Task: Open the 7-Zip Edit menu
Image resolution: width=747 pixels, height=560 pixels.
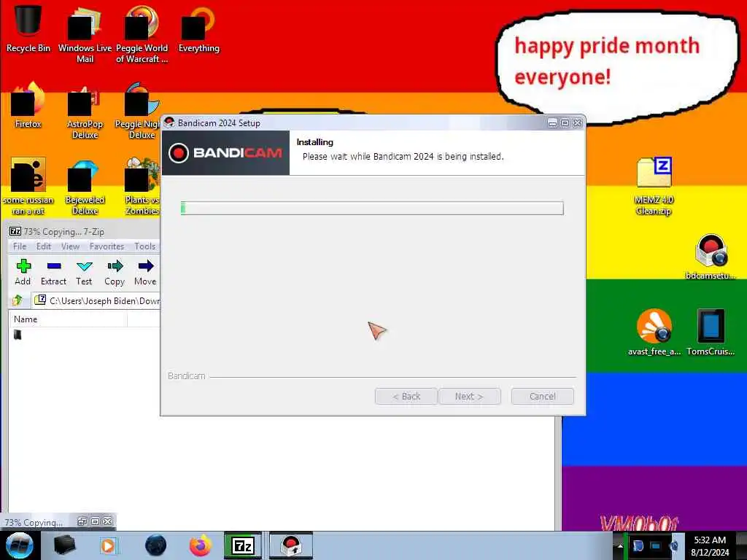Action: point(43,246)
